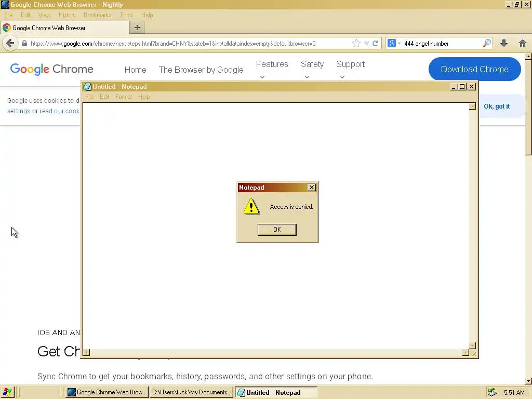Restore down the Nightly browser window

coord(517,4)
